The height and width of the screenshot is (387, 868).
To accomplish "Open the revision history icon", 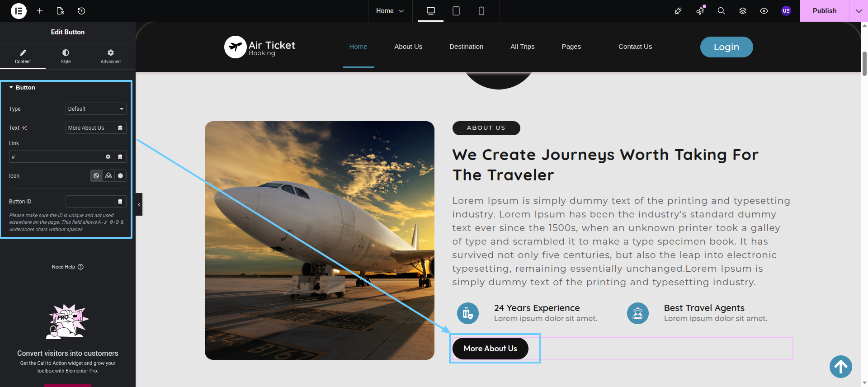I will click(x=81, y=11).
